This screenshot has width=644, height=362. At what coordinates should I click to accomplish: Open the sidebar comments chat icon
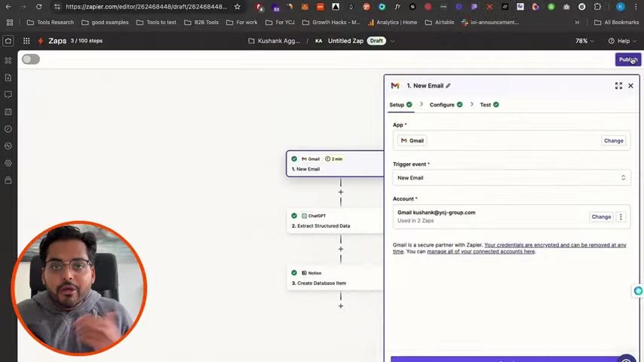8,94
